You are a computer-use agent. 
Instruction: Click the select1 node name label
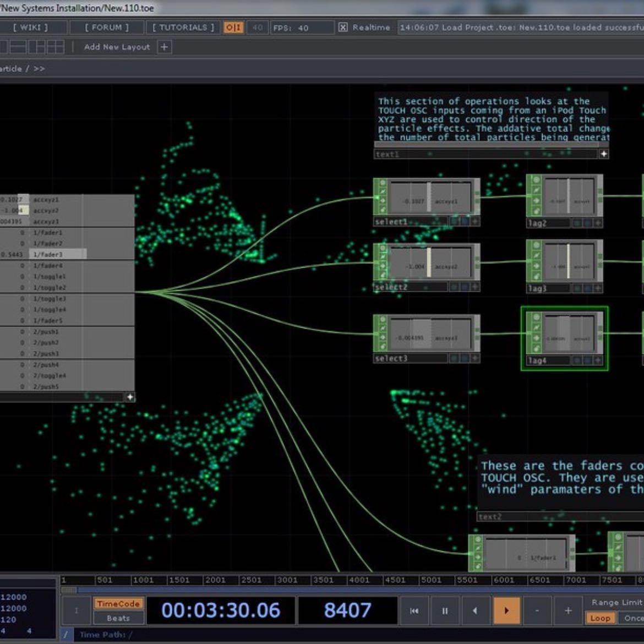click(x=391, y=222)
